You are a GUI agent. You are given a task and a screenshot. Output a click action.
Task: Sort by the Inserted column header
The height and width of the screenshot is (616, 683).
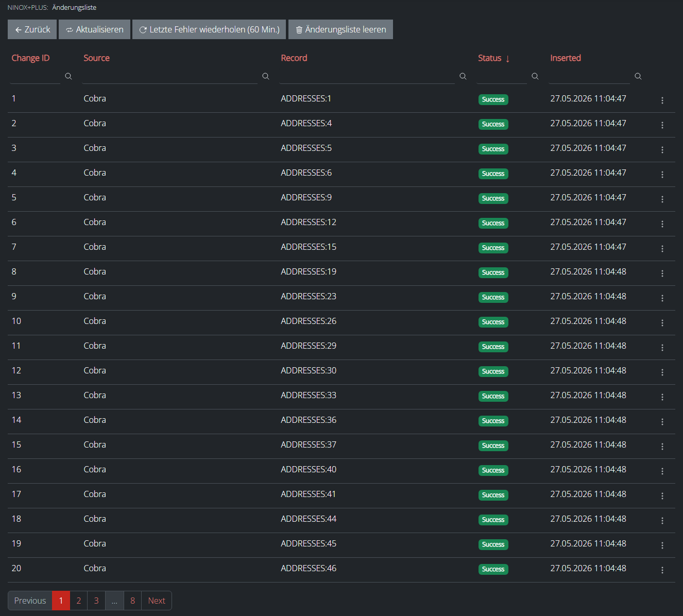[566, 58]
